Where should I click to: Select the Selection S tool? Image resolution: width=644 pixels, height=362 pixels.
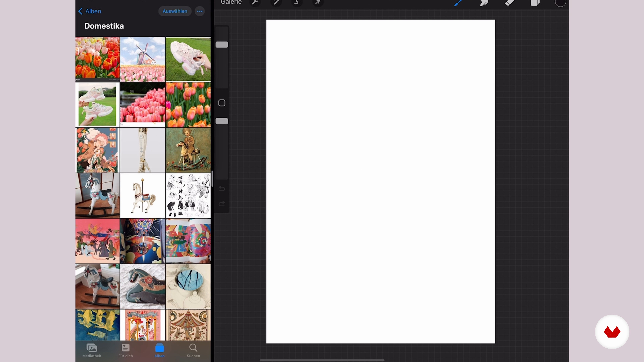pyautogui.click(x=297, y=3)
